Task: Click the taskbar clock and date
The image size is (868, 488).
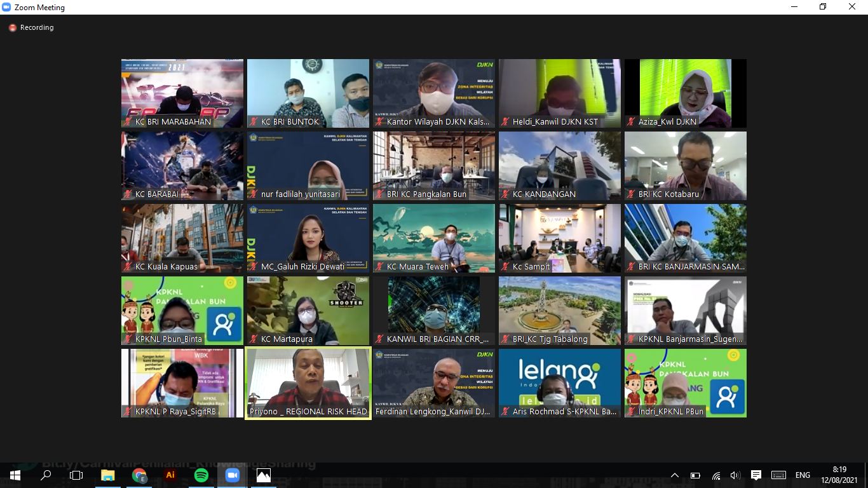Action: 839,475
